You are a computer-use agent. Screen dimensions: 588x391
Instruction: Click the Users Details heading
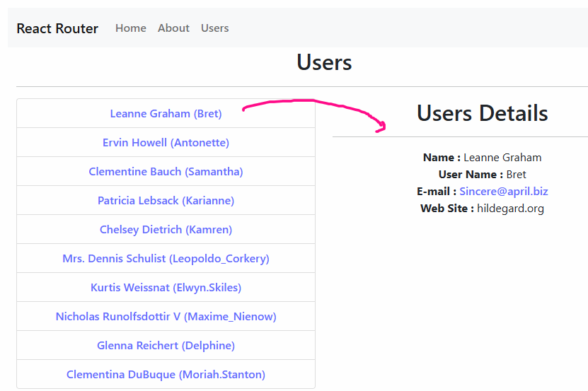click(482, 113)
